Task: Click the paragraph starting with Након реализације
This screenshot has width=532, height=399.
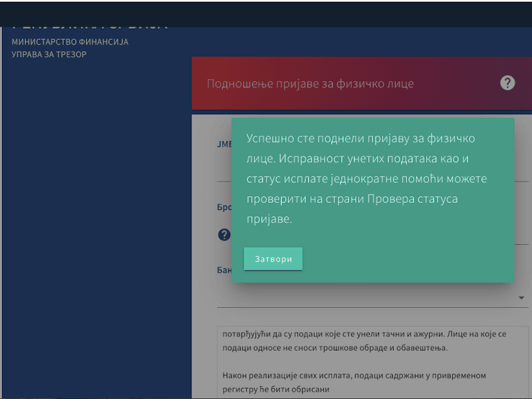Action: 359,382
